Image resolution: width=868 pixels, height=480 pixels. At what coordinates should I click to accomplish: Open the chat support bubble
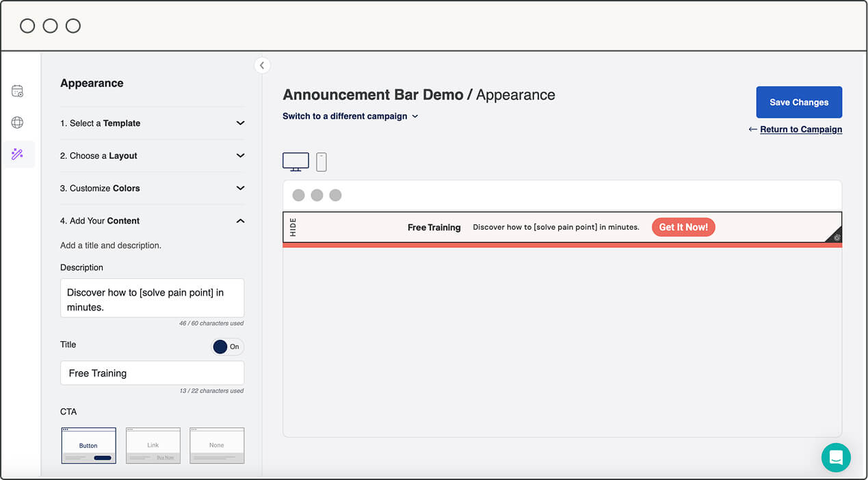coord(836,457)
